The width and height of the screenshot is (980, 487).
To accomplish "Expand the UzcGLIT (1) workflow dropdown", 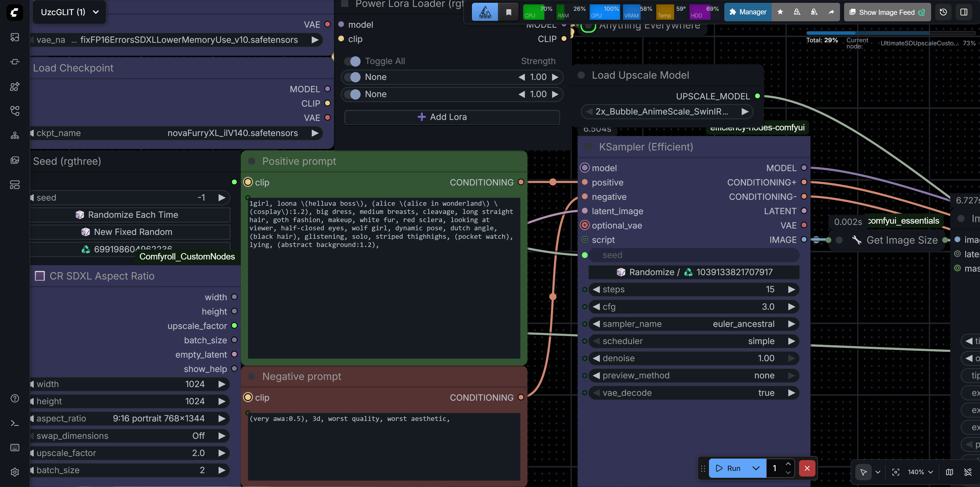I will pos(96,12).
